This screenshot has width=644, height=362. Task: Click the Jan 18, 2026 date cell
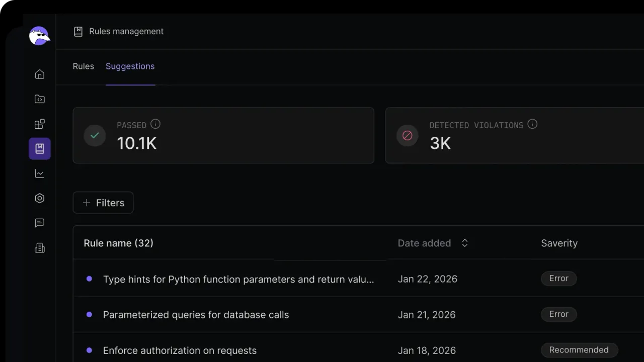(x=427, y=350)
